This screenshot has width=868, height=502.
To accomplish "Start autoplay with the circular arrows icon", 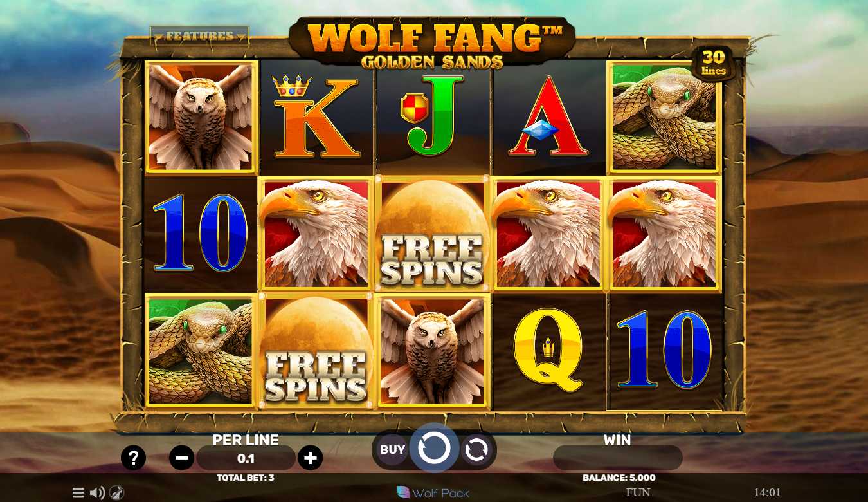I will 476,450.
